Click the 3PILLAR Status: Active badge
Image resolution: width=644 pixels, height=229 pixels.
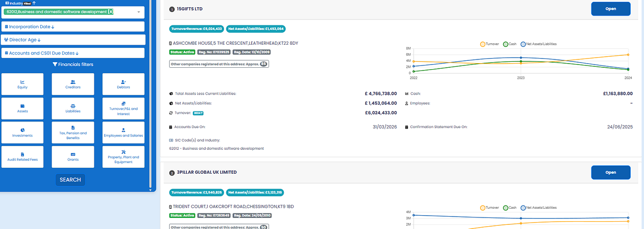[182, 215]
